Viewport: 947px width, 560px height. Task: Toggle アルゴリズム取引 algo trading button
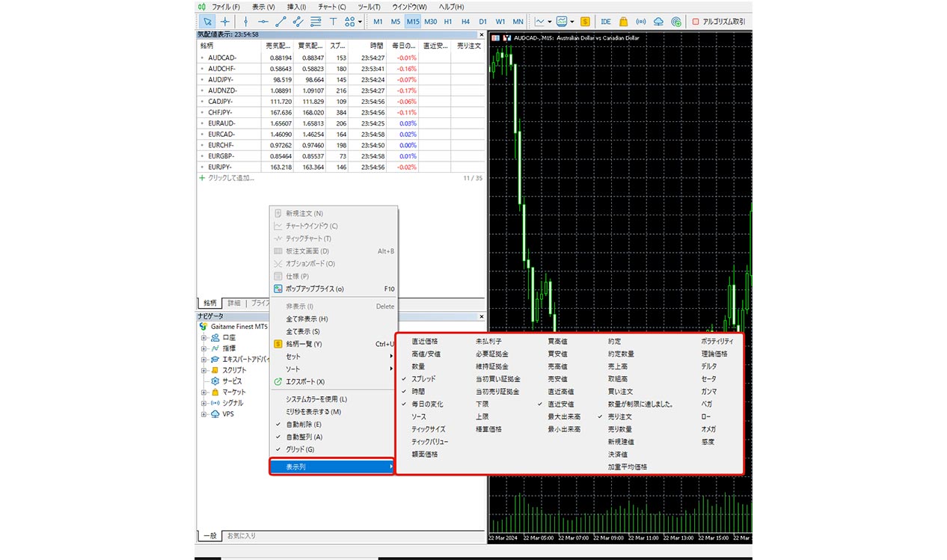click(718, 22)
